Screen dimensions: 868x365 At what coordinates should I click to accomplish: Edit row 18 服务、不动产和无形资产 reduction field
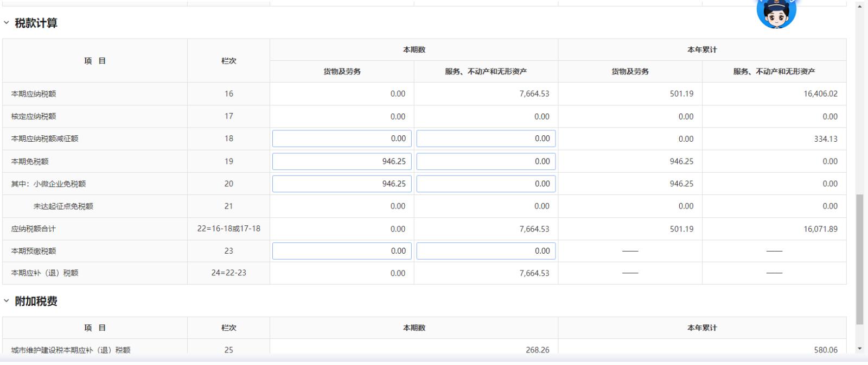pyautogui.click(x=486, y=139)
